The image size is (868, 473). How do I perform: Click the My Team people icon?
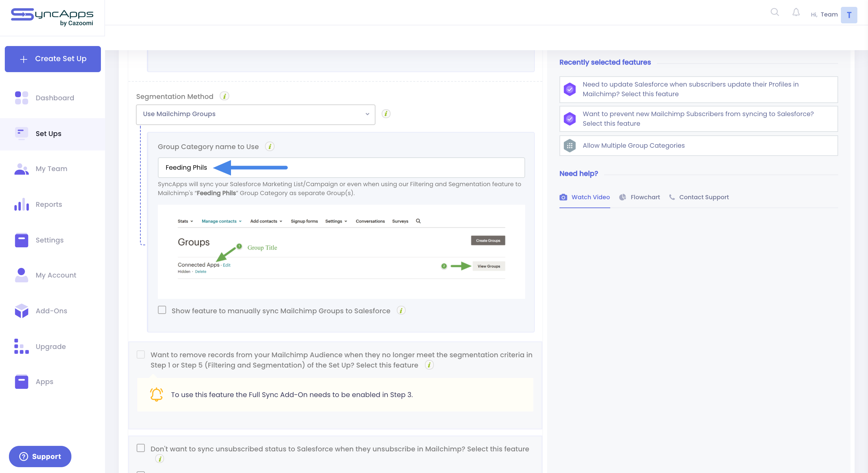[x=21, y=169]
